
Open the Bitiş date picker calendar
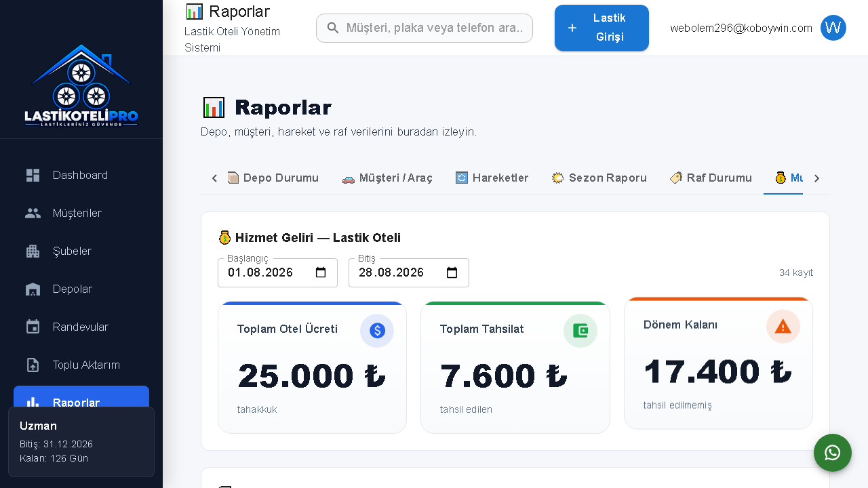pyautogui.click(x=452, y=272)
